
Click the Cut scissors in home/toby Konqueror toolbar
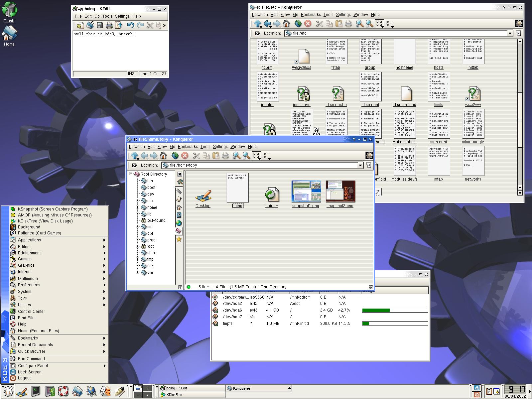pos(197,156)
